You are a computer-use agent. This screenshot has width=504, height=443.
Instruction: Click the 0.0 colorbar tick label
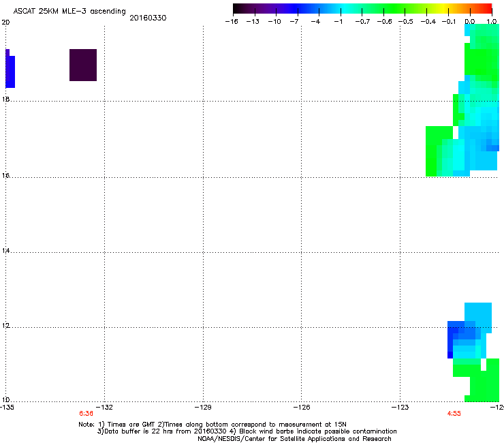(x=470, y=22)
